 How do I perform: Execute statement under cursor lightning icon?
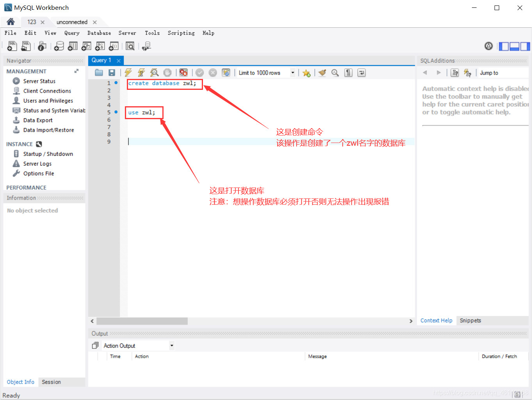pos(141,73)
